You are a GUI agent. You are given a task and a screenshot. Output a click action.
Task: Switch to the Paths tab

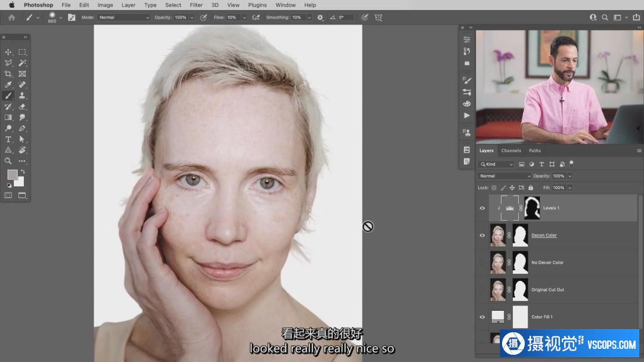(x=535, y=151)
